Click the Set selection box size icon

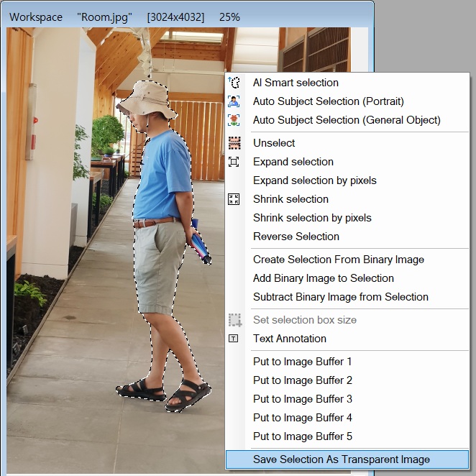[235, 320]
